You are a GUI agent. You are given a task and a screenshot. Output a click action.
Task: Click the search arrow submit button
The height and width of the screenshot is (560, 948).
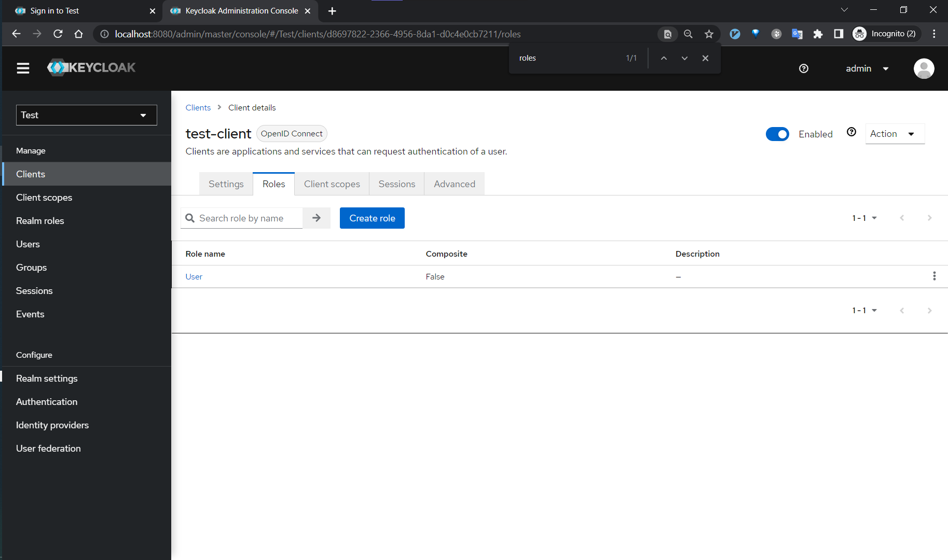point(317,218)
